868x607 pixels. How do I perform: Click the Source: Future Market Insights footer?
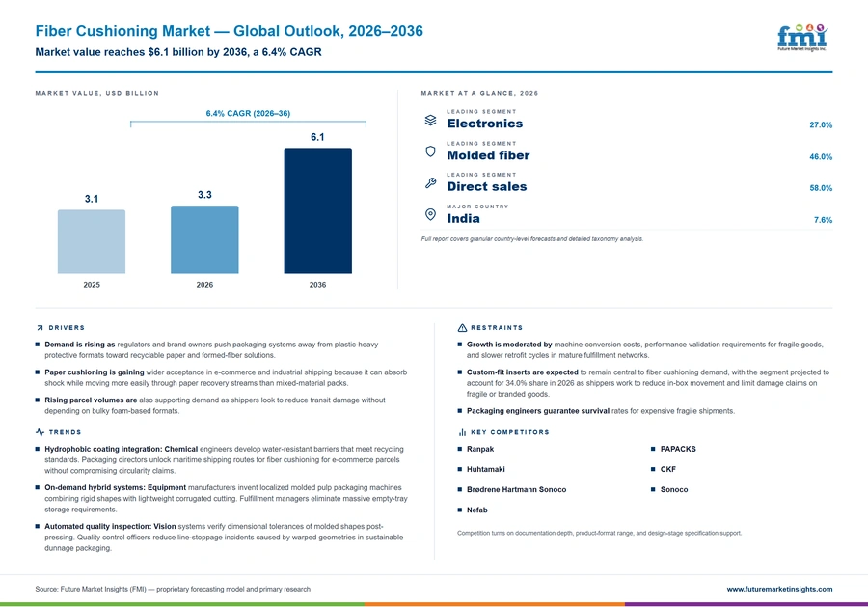(173, 589)
